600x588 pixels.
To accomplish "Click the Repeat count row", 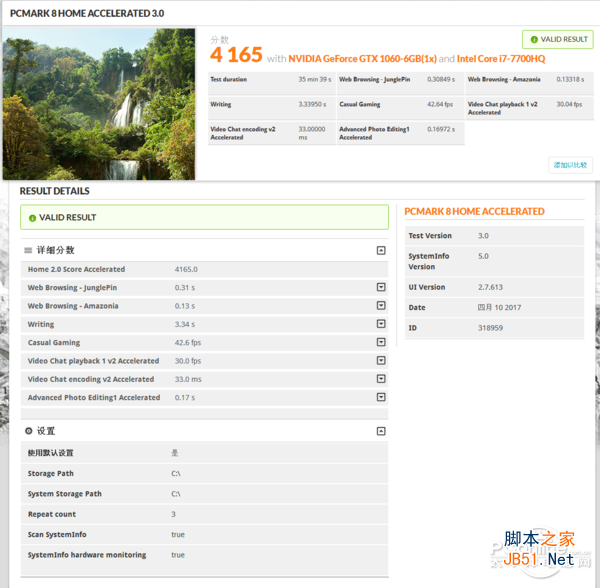I will [204, 514].
